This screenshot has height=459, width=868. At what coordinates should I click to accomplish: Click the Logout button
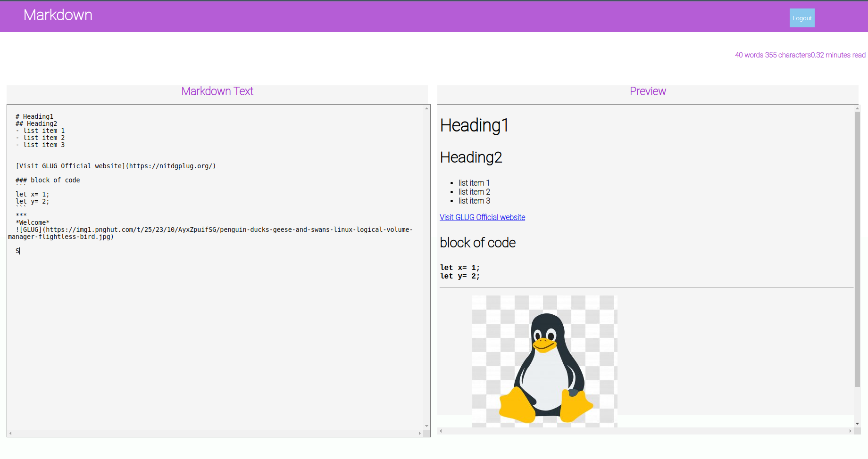click(802, 18)
